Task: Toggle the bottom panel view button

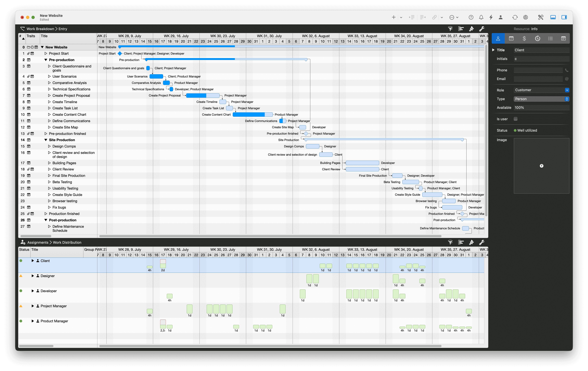Action: pyautogui.click(x=553, y=17)
